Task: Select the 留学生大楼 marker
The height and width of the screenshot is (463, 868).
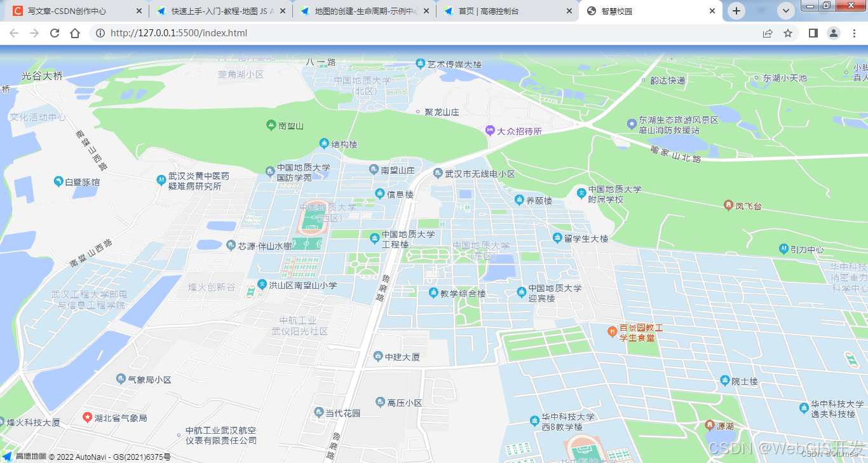Action: [x=557, y=238]
